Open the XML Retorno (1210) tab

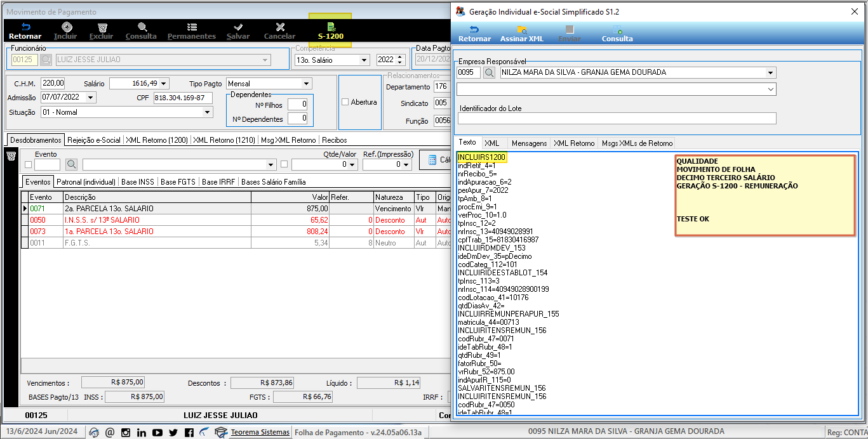pos(224,140)
